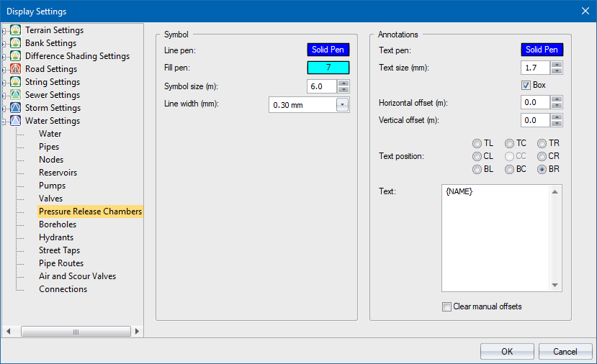Open the Pipes settings page

click(x=49, y=147)
